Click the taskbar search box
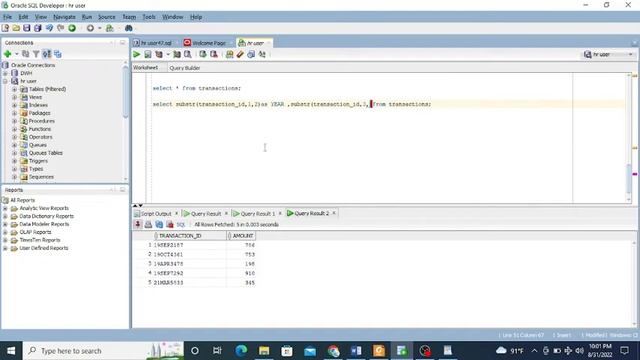 pos(103,351)
